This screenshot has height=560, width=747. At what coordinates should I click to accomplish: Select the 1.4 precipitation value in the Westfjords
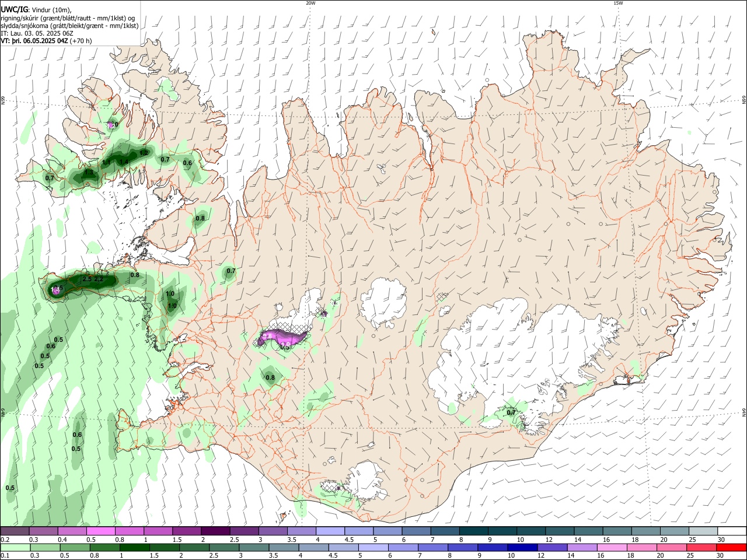[x=124, y=162]
